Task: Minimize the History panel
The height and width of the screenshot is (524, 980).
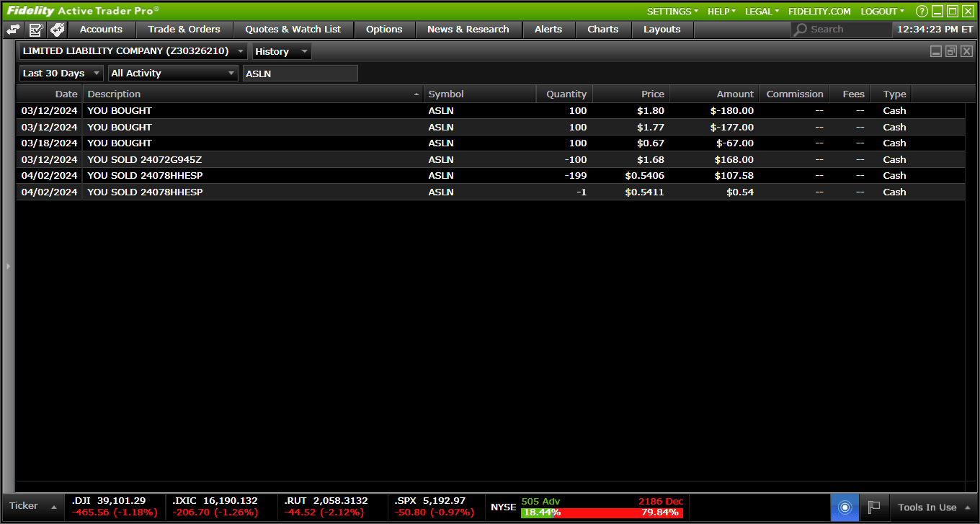Action: [936, 51]
